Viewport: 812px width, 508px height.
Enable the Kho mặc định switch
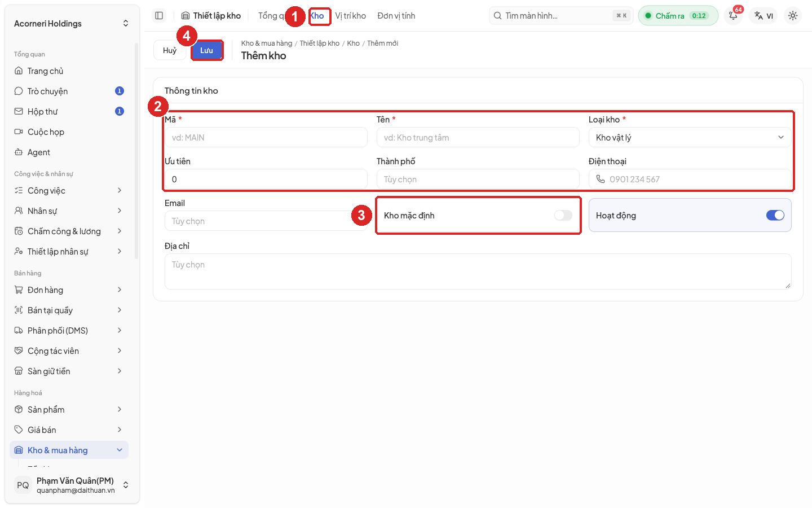(563, 215)
